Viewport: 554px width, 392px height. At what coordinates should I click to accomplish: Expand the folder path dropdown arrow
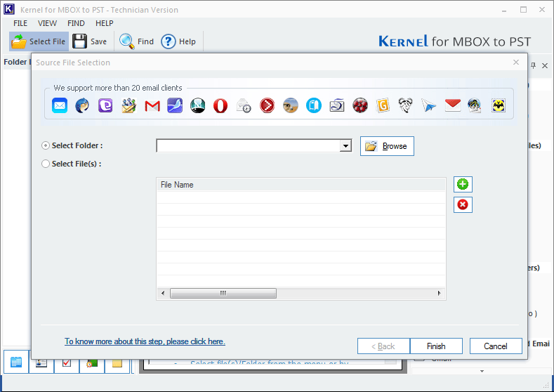346,145
